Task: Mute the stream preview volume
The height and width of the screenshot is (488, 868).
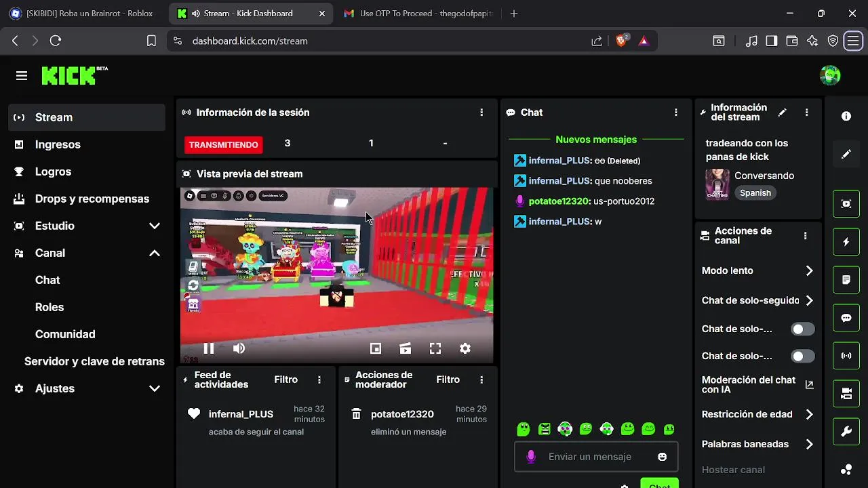Action: tap(239, 348)
